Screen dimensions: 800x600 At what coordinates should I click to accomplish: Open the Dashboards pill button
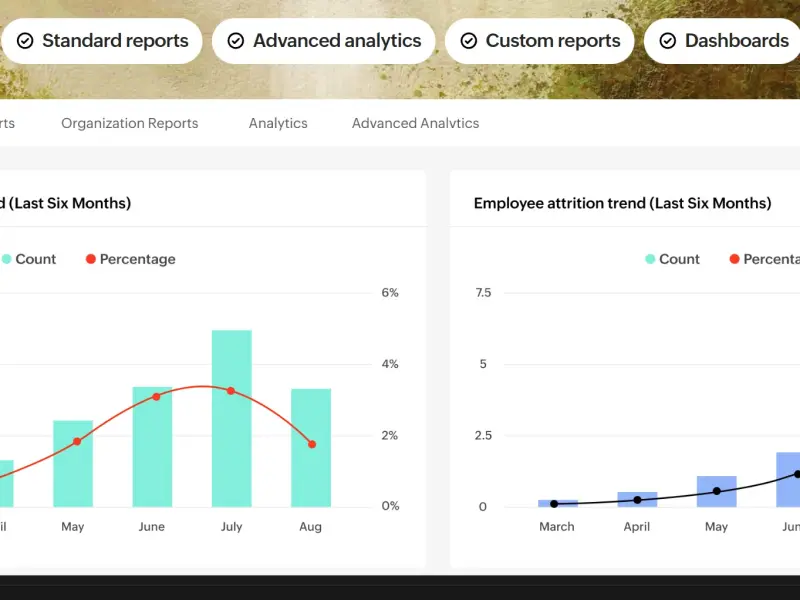coord(724,41)
